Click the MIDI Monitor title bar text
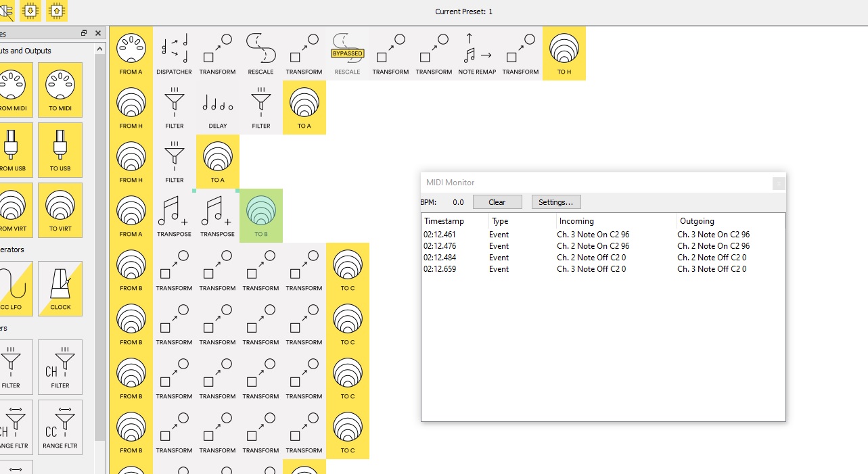The image size is (868, 474). pos(451,183)
